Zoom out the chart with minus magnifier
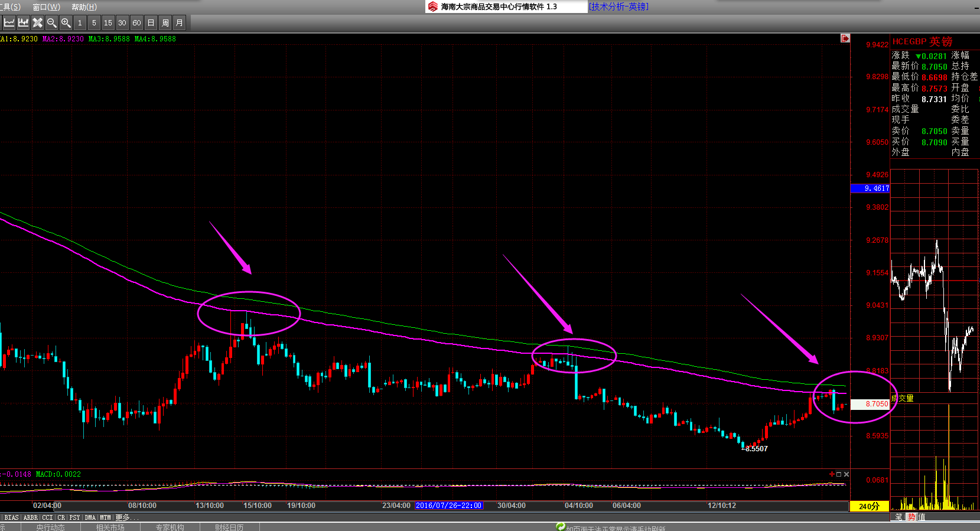The image size is (980, 531). [x=51, y=23]
